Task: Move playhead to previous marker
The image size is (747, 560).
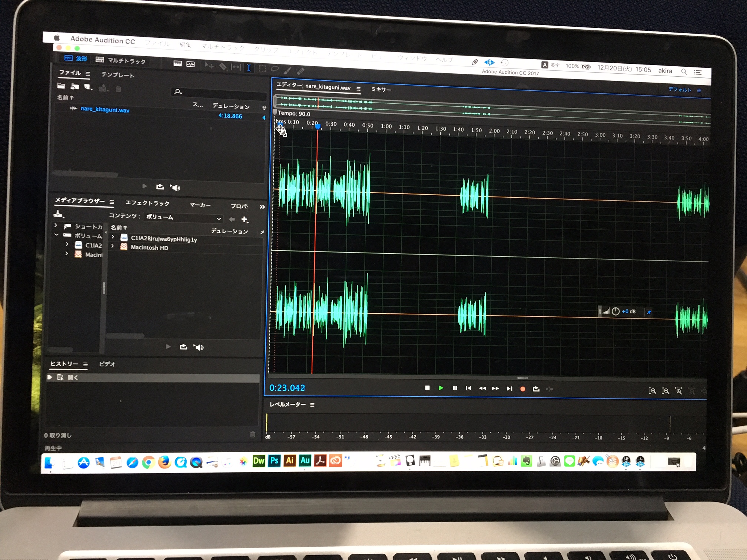Action: click(x=468, y=388)
